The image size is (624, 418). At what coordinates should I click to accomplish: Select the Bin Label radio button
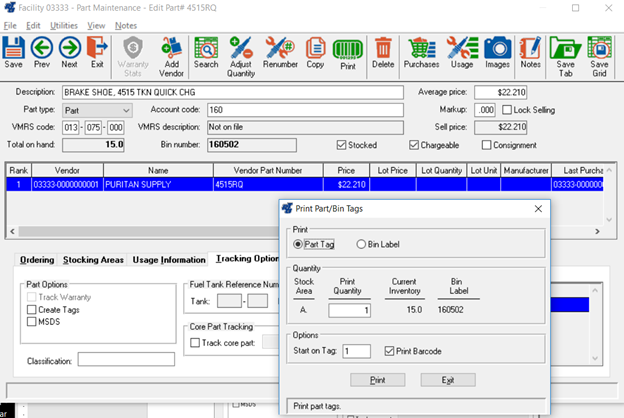[361, 244]
